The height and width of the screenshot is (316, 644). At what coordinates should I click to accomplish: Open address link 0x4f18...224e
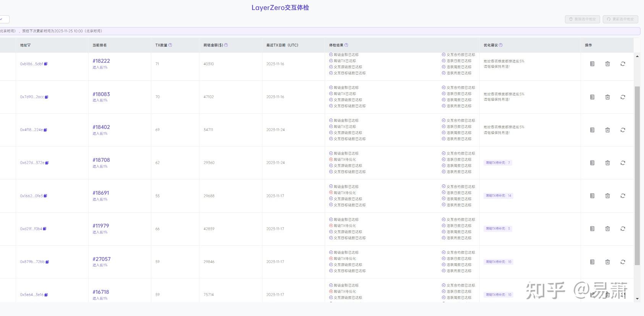pyautogui.click(x=31, y=130)
